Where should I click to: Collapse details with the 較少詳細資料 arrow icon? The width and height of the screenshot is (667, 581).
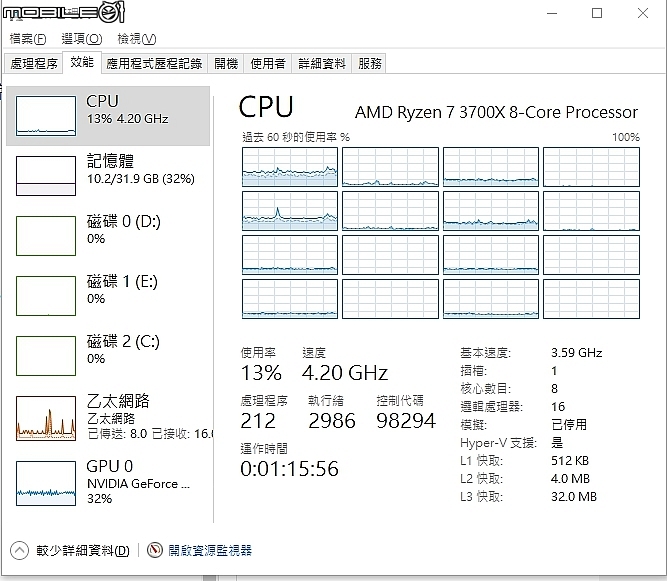(19, 550)
